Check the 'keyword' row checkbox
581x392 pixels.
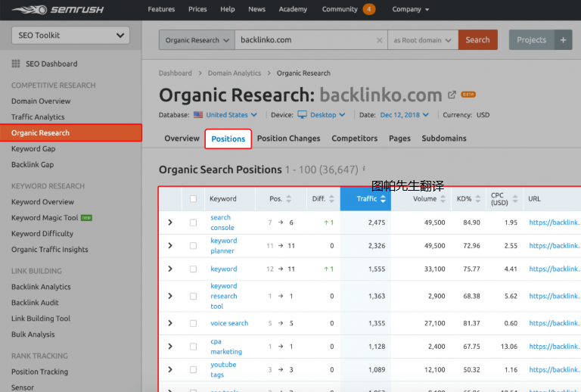pos(193,269)
